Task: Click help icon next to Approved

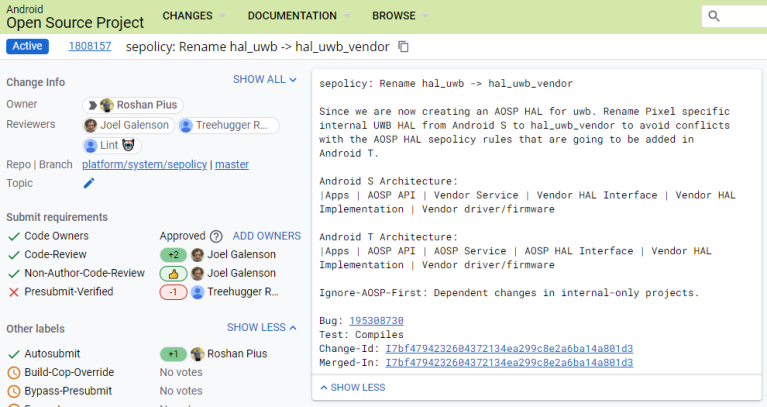Action: (216, 236)
